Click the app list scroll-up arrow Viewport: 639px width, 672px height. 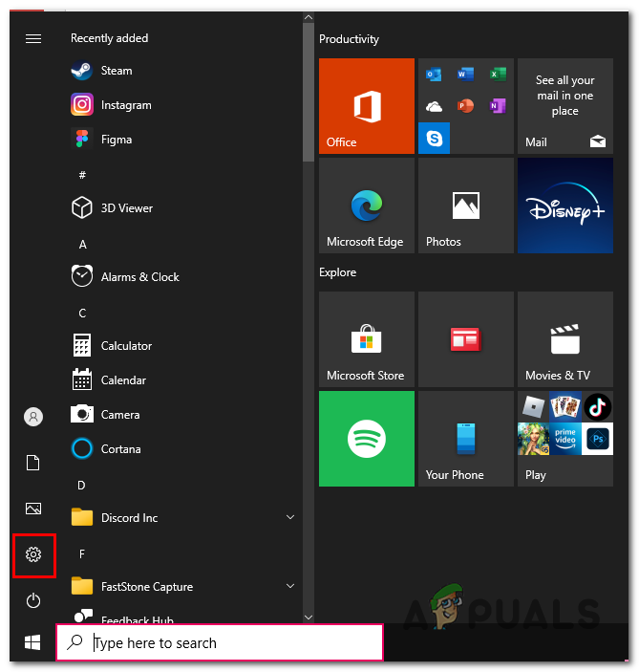[309, 17]
